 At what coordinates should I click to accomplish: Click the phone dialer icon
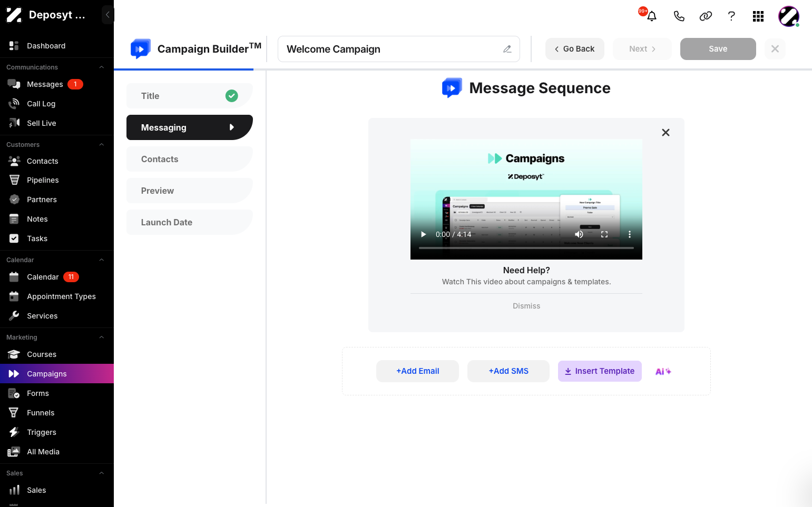tap(679, 16)
